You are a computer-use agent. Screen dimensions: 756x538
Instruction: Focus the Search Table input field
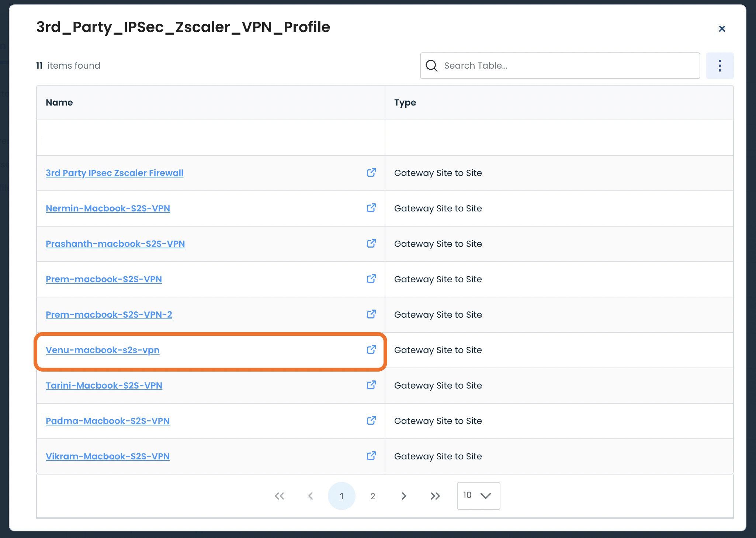pos(560,66)
